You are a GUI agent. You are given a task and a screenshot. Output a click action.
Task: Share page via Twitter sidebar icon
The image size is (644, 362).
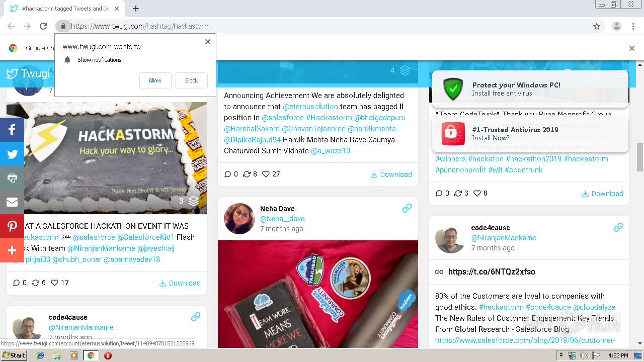click(x=12, y=154)
